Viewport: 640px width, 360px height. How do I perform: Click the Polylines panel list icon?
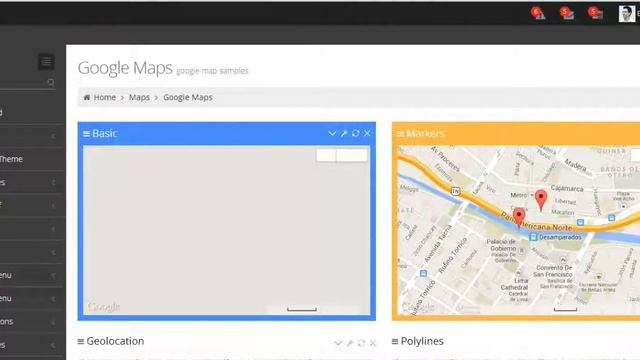tap(395, 341)
